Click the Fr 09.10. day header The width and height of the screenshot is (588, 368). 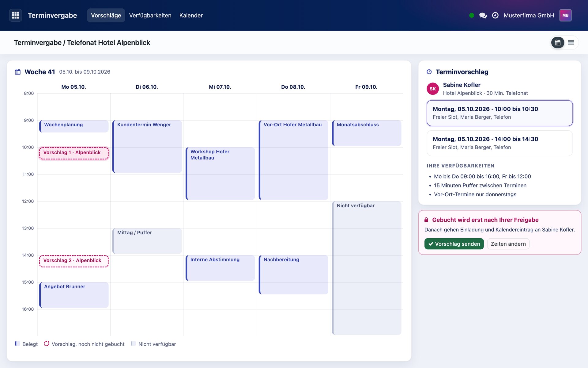[x=366, y=87]
